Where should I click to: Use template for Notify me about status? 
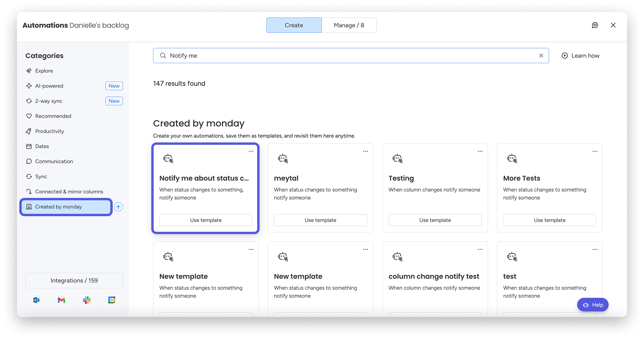tap(206, 220)
